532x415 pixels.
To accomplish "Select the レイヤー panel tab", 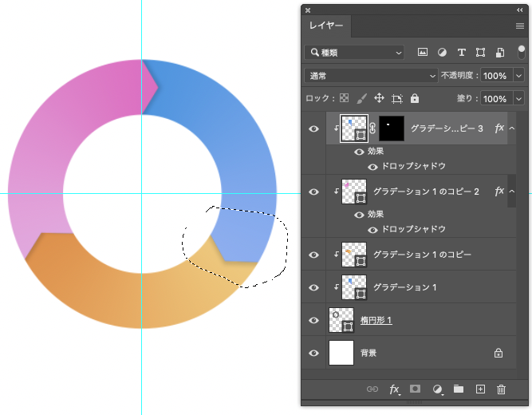I will click(x=326, y=26).
